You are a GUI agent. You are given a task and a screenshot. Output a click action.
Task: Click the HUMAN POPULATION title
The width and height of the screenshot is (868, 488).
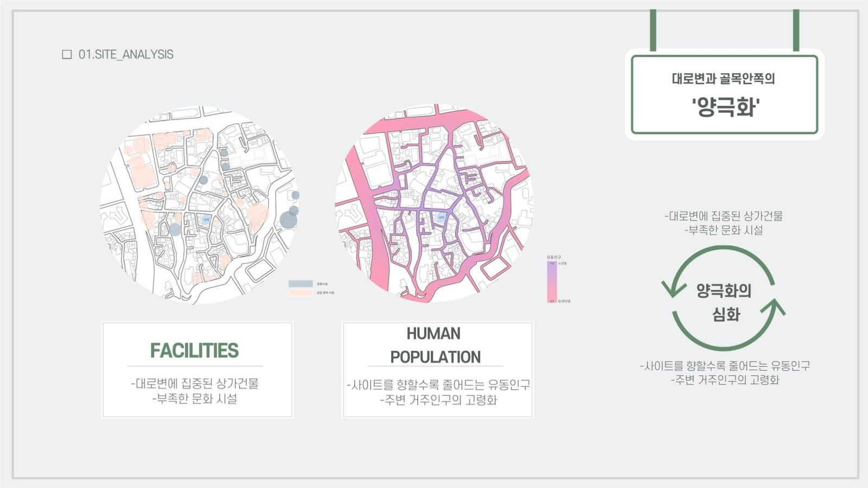[x=435, y=345]
